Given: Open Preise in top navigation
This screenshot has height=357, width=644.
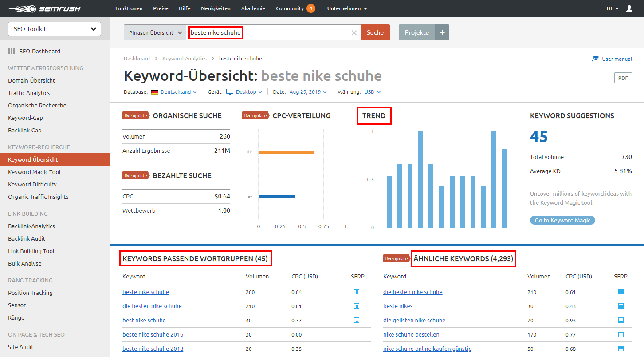Looking at the screenshot, I should (x=161, y=8).
